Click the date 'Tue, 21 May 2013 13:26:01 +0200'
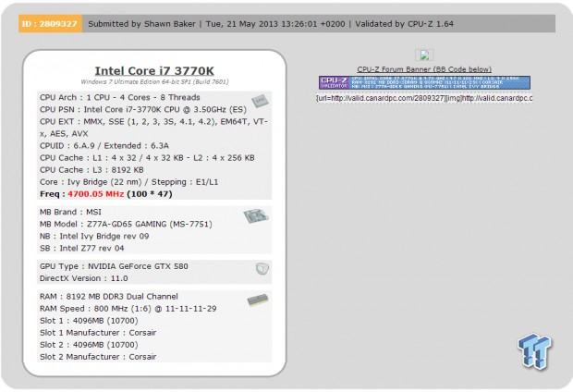 tap(275, 24)
